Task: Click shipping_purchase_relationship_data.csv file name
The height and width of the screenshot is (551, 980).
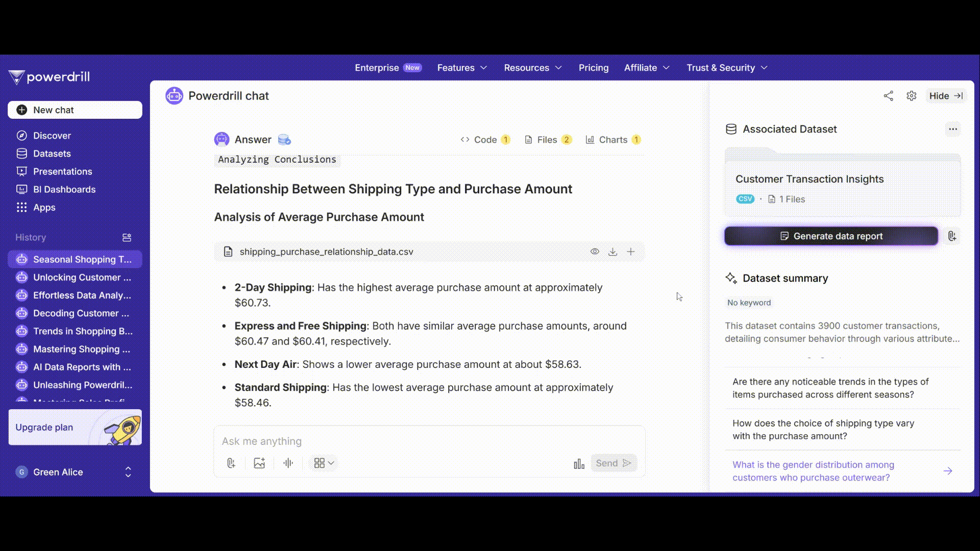Action: pos(326,252)
